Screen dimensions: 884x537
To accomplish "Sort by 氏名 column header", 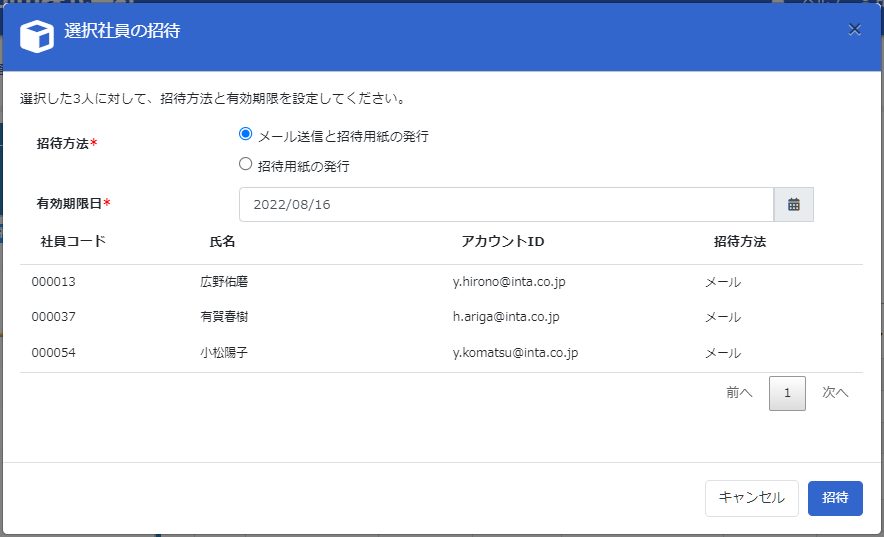I will tap(222, 242).
